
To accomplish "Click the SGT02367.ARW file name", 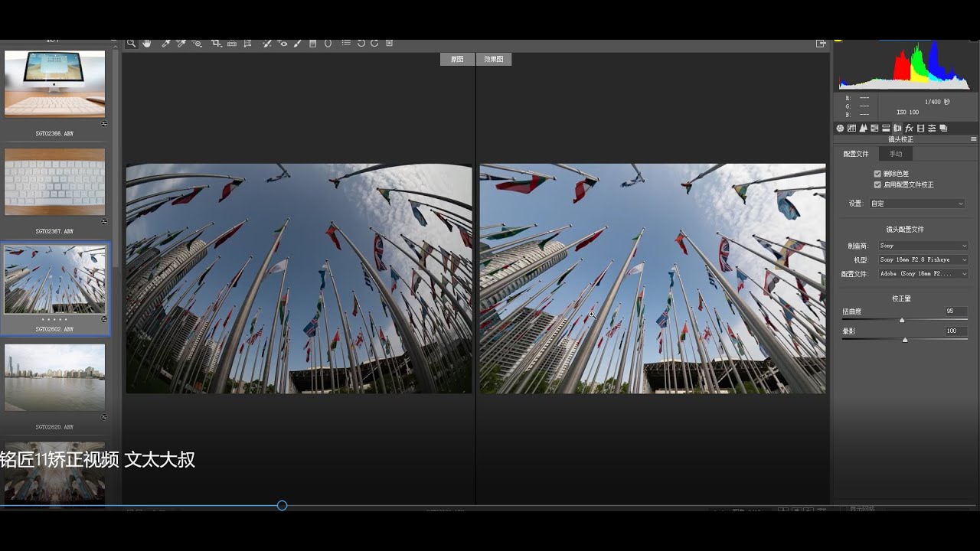I will tap(54, 231).
